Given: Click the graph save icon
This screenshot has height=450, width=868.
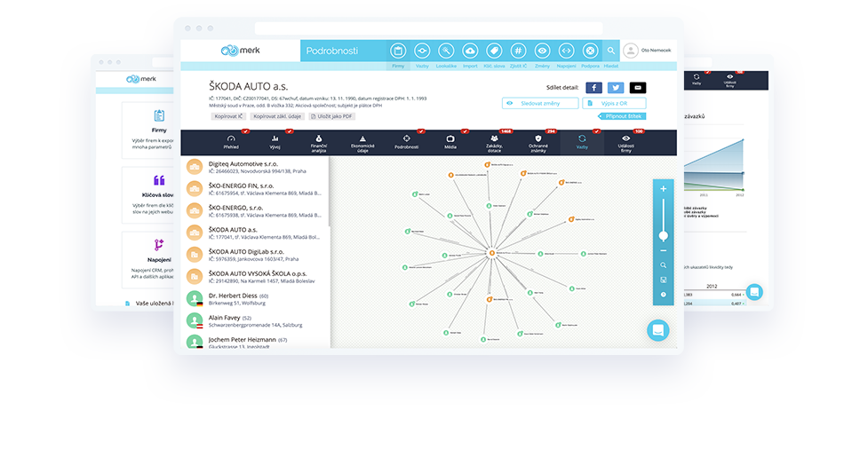Looking at the screenshot, I should [x=663, y=280].
